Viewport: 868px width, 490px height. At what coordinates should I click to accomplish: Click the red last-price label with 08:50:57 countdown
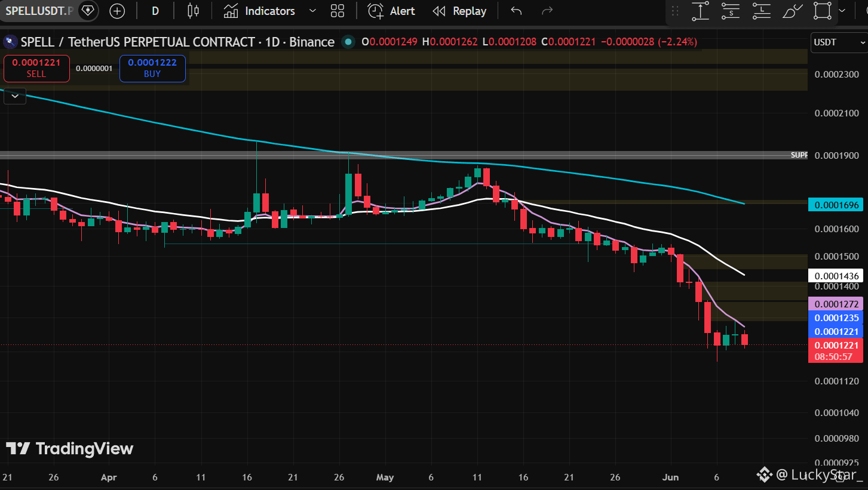(836, 350)
